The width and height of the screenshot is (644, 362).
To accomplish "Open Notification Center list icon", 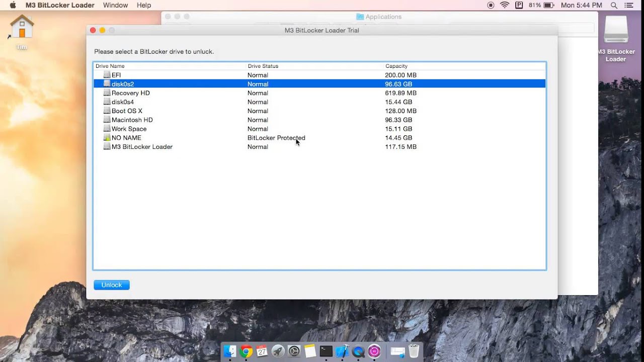I will pos(629,5).
